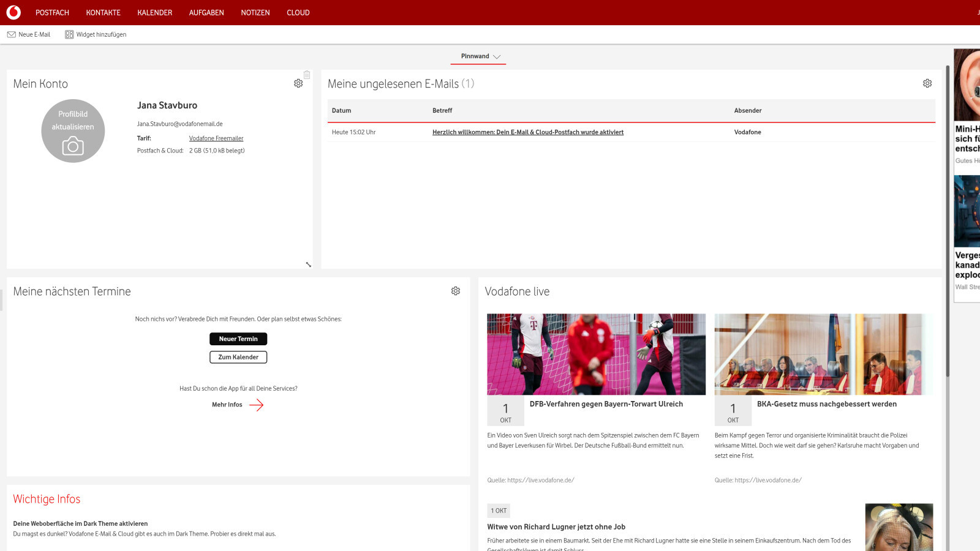Open the Herzlich willkommen email
Image resolution: width=980 pixels, height=551 pixels.
pos(528,132)
